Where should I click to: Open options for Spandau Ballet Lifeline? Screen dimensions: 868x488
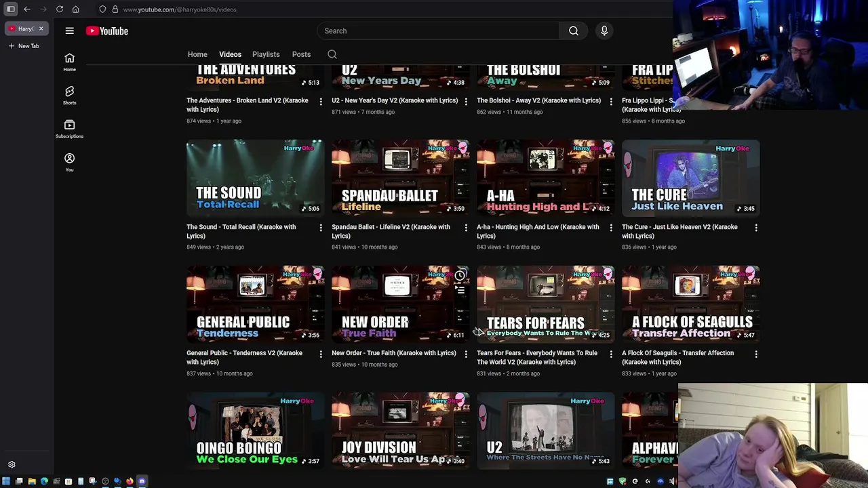click(466, 228)
